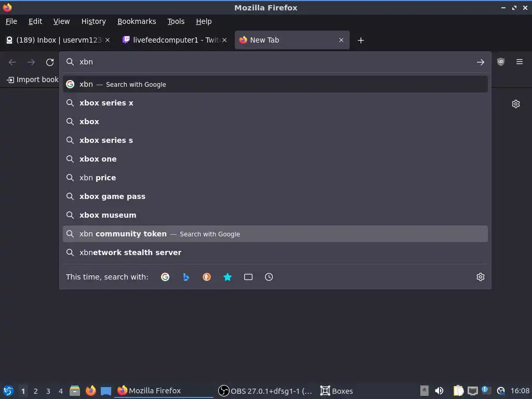Click the 16:08 clock in tray
The width and height of the screenshot is (532, 399).
[520, 391]
